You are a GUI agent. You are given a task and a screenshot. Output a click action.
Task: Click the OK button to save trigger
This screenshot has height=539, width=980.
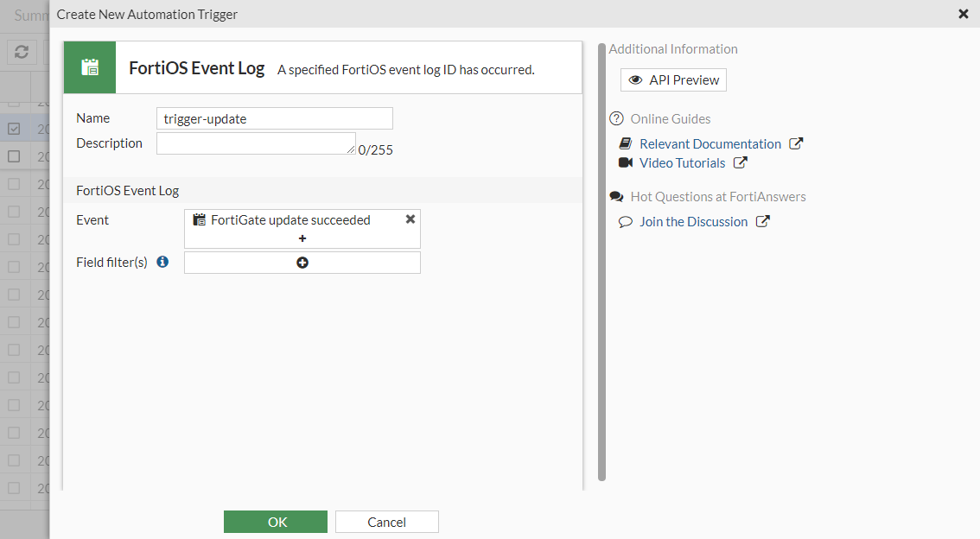click(x=275, y=522)
